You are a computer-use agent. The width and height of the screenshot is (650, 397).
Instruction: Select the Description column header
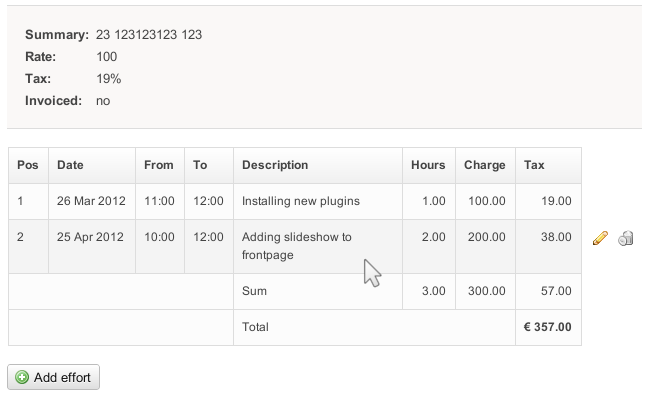(x=318, y=165)
